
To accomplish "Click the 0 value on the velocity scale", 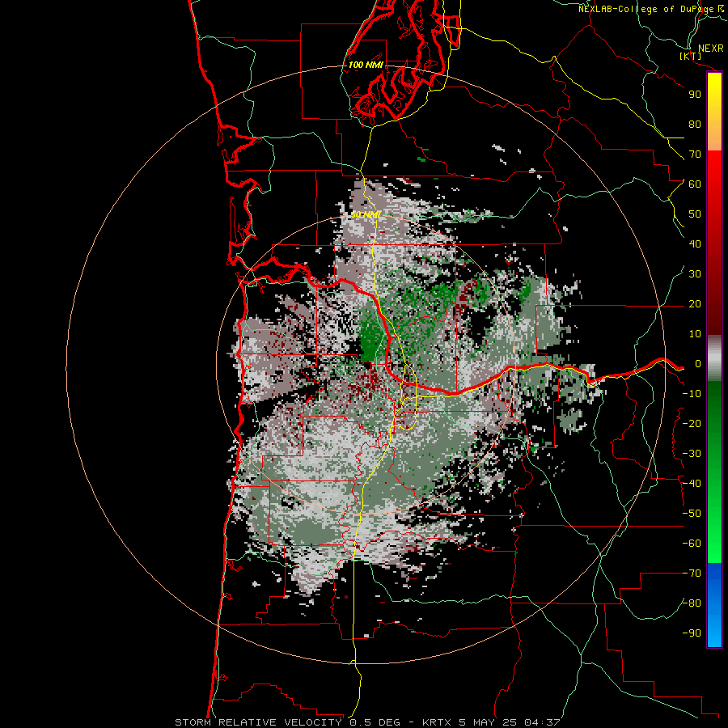I will pyautogui.click(x=698, y=364).
